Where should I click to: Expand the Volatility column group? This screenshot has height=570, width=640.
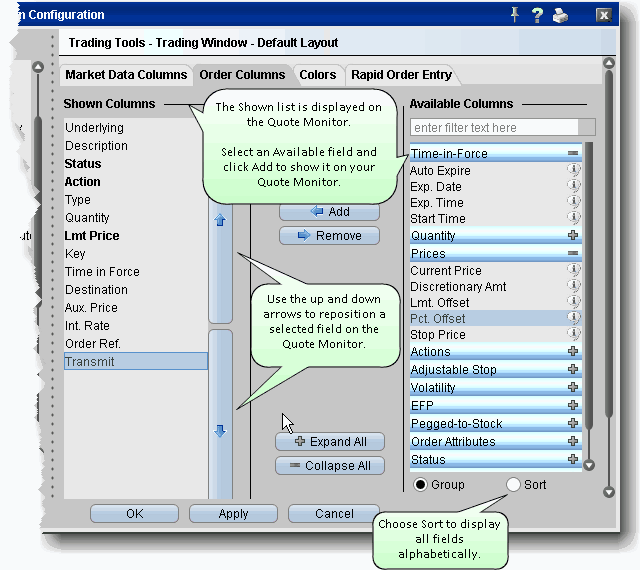[x=573, y=388]
